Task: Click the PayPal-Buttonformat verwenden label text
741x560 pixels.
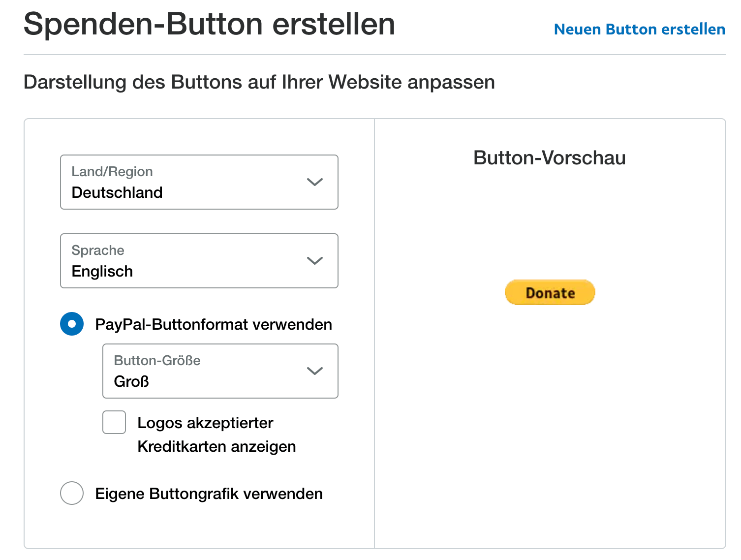Action: point(214,325)
